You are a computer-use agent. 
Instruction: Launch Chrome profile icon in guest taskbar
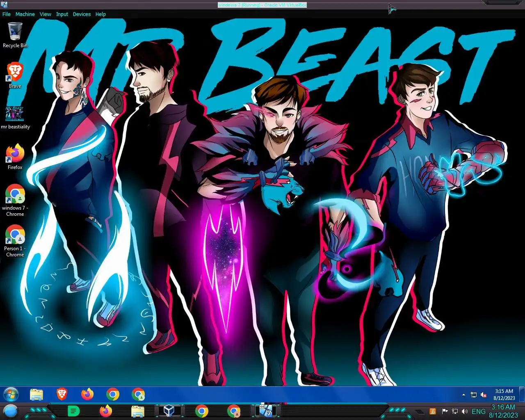click(x=138, y=395)
